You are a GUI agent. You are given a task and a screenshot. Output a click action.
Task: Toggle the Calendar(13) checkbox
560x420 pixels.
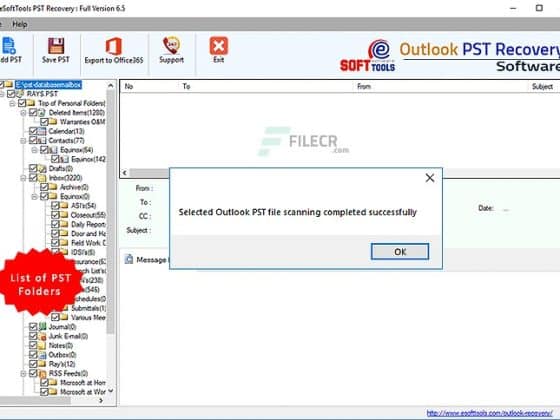33,131
